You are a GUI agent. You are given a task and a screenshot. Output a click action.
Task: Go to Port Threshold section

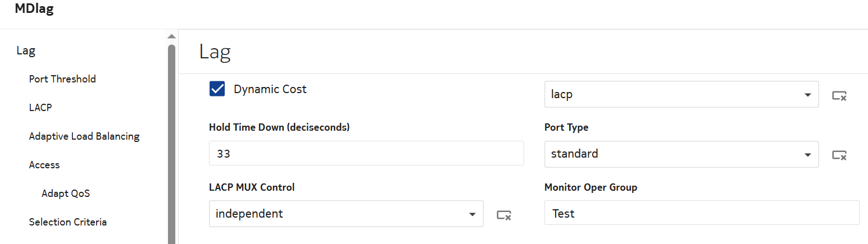pyautogui.click(x=62, y=79)
